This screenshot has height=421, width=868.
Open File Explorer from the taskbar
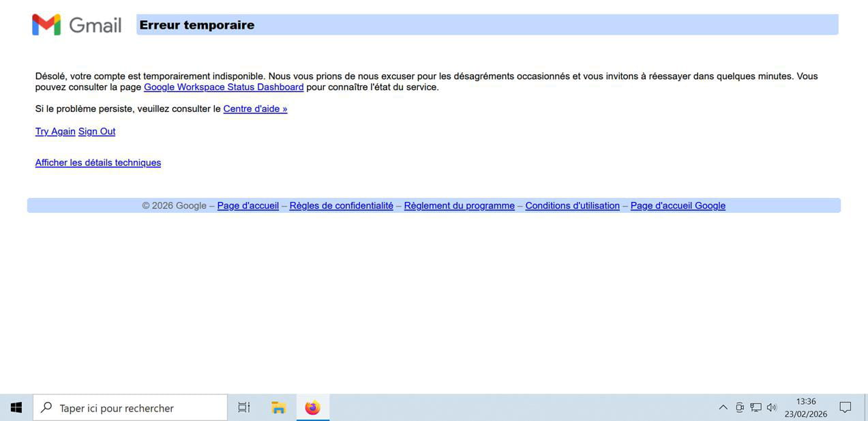(x=278, y=407)
